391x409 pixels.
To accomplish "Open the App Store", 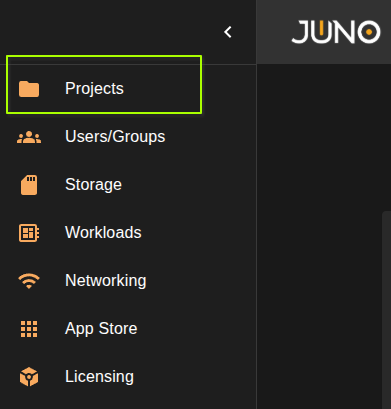I will (x=101, y=329).
